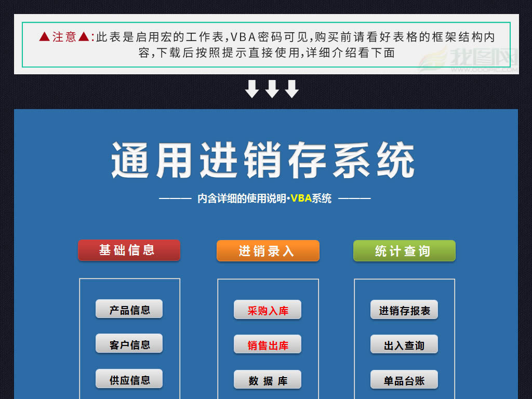Click the middle white down arrow

(x=272, y=88)
